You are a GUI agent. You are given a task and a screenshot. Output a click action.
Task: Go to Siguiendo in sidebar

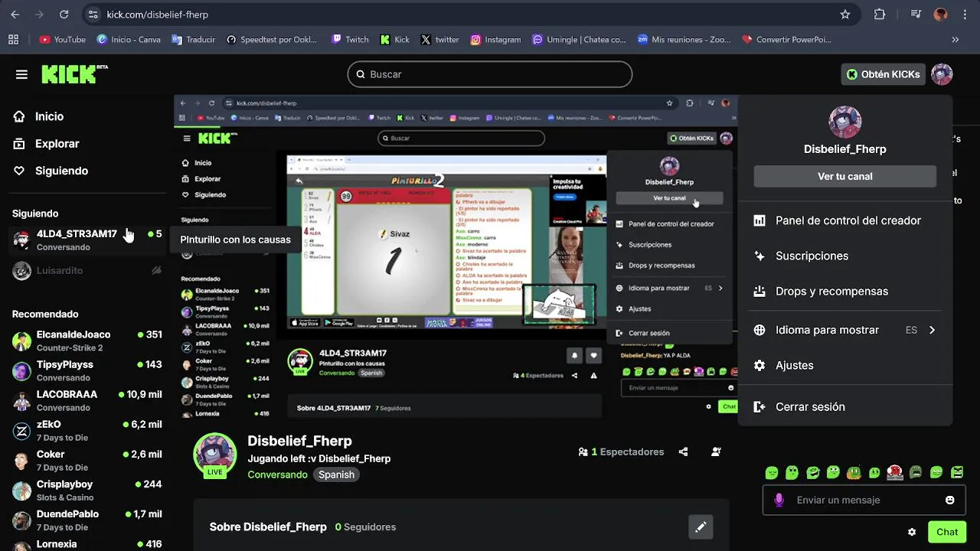click(51, 171)
